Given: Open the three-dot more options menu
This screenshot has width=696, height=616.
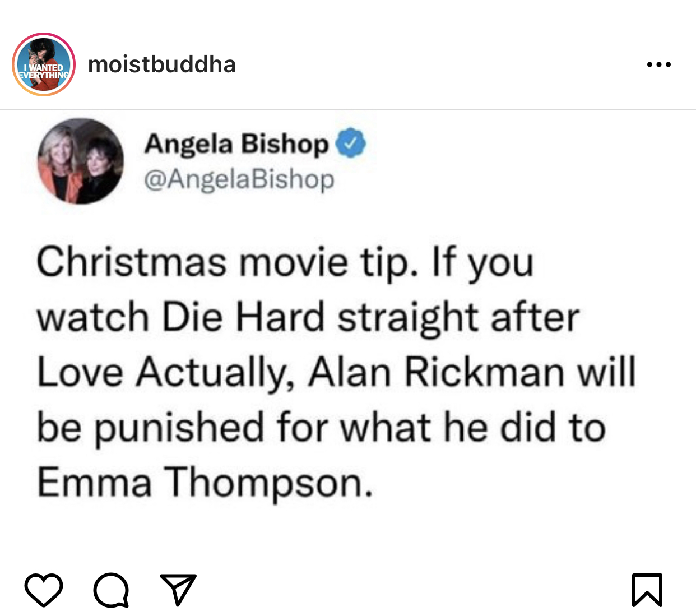Looking at the screenshot, I should (x=658, y=64).
